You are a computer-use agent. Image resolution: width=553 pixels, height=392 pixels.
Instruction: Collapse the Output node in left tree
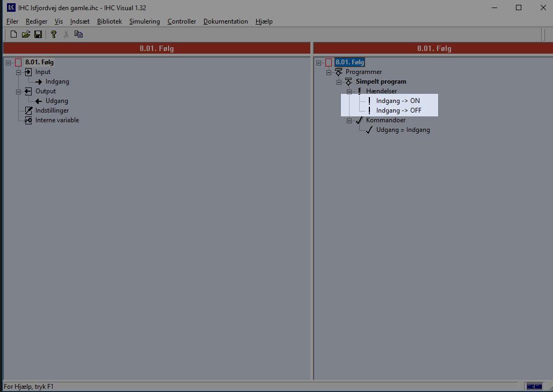[18, 91]
